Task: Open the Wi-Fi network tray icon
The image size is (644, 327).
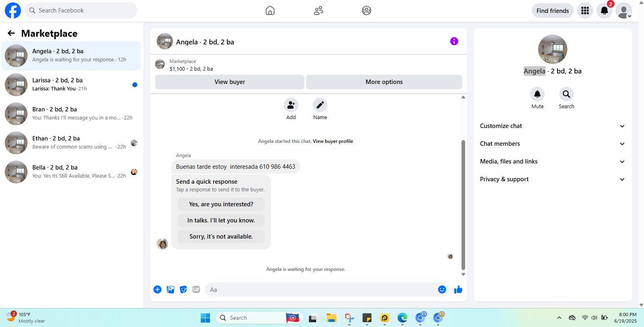Action: 585,318
